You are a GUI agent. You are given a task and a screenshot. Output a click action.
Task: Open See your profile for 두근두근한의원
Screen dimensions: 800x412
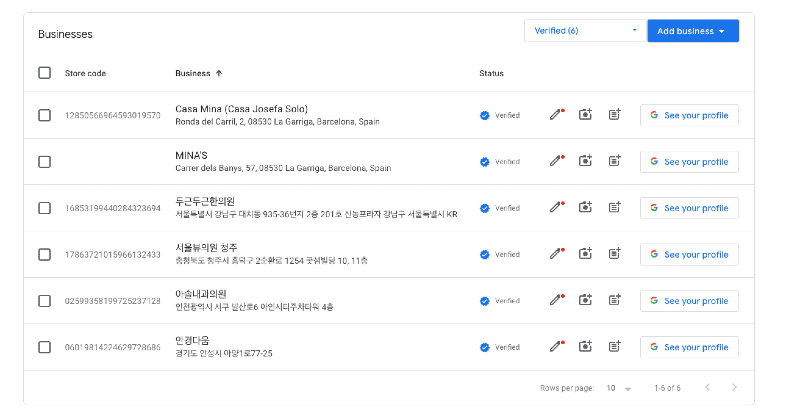pyautogui.click(x=689, y=208)
